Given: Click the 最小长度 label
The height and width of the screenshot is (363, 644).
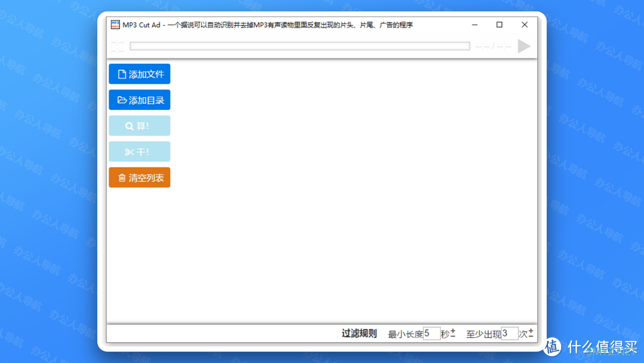Looking at the screenshot, I should [x=405, y=334].
